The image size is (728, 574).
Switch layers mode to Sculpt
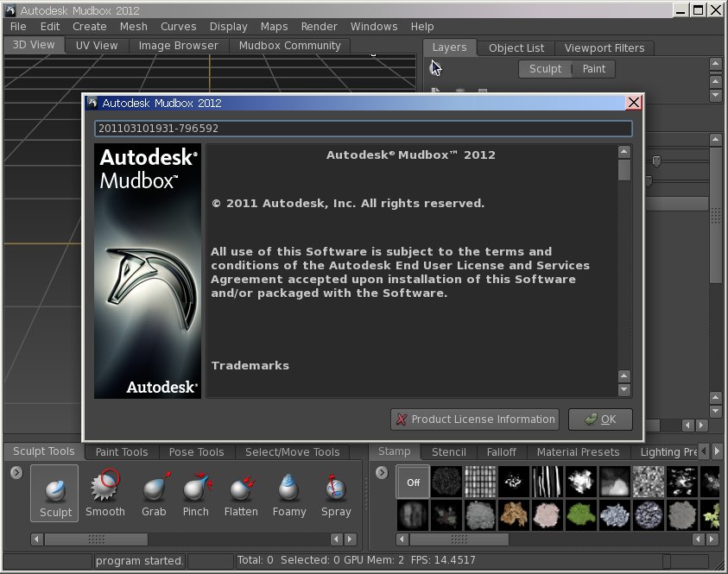pyautogui.click(x=545, y=69)
